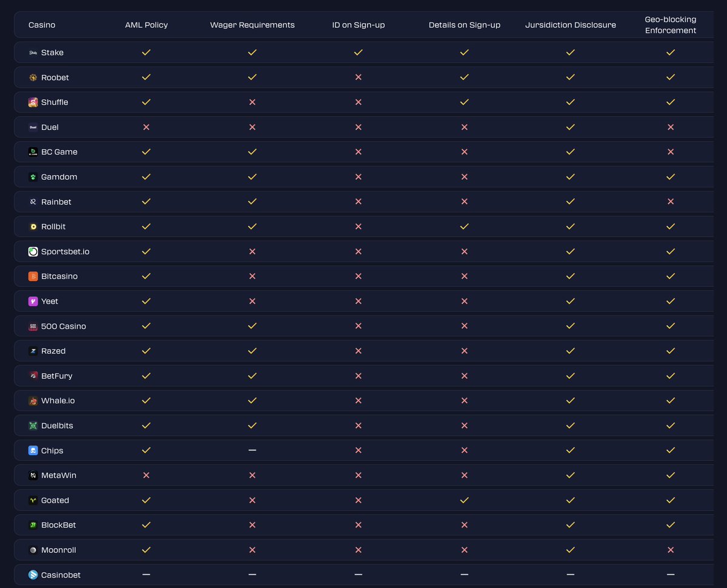Click the Casino column header

click(x=42, y=25)
